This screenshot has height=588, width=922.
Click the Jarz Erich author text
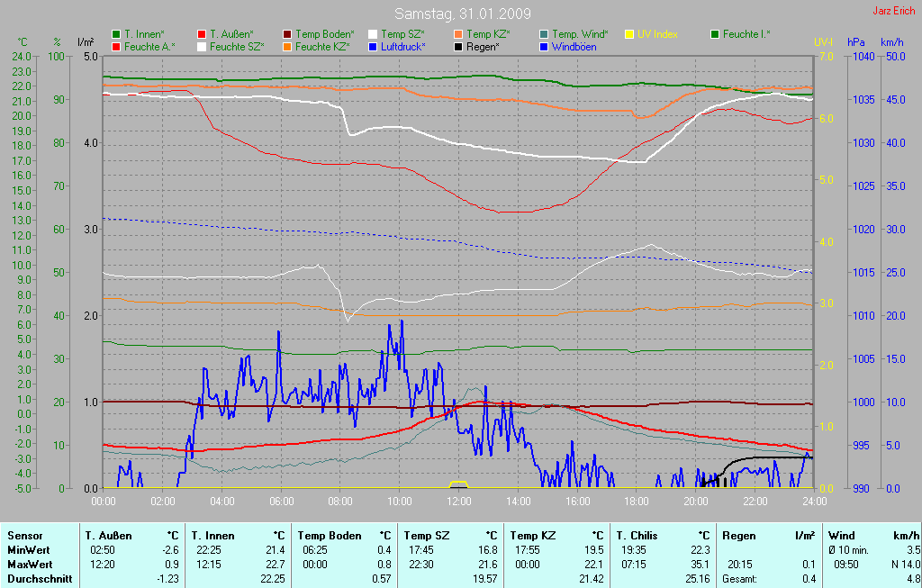pyautogui.click(x=893, y=12)
